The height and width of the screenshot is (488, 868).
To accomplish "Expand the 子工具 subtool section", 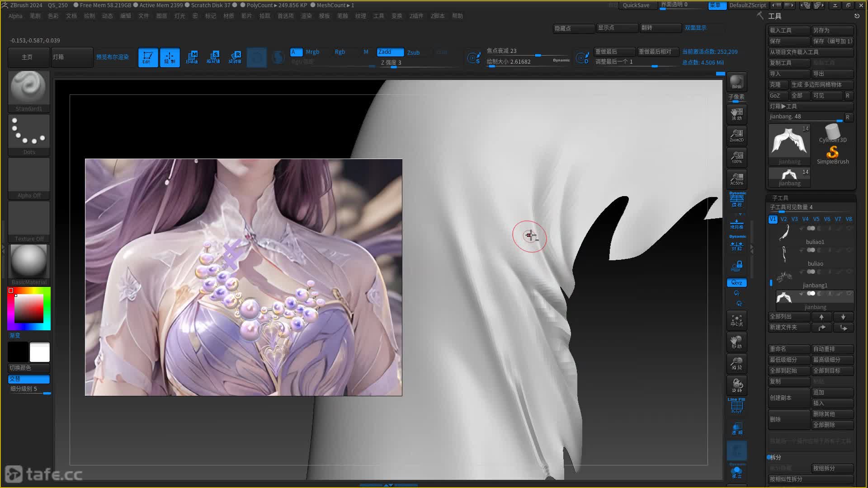I will [780, 198].
